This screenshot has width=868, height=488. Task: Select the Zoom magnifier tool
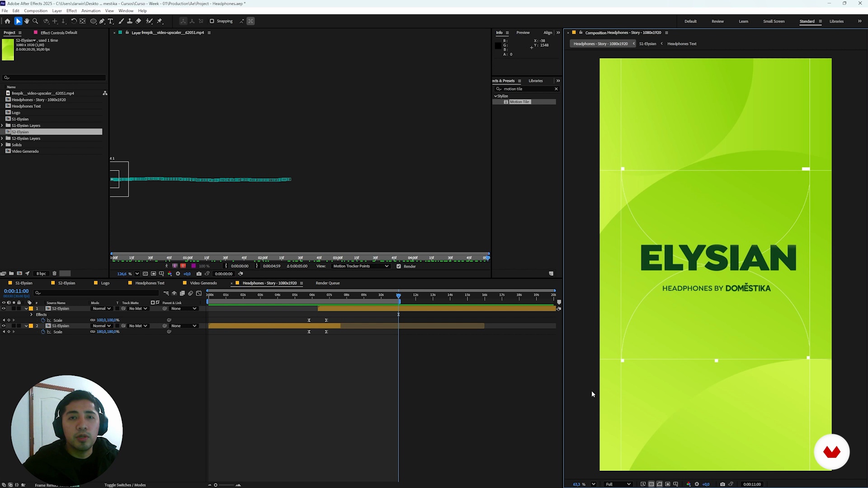(x=35, y=21)
